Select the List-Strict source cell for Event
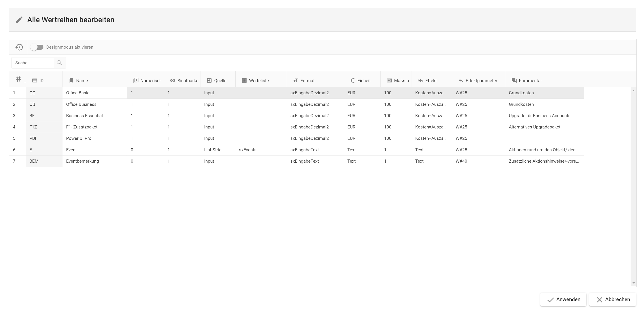 click(x=213, y=150)
